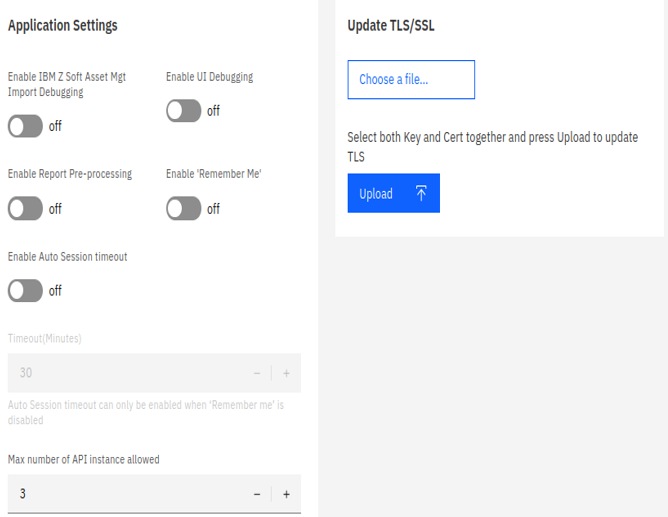Click the 'Max number of API instance allowed' label

84,459
